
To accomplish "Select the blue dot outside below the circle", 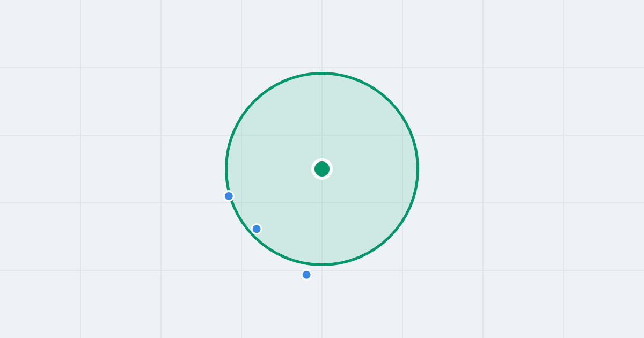I will click(306, 275).
